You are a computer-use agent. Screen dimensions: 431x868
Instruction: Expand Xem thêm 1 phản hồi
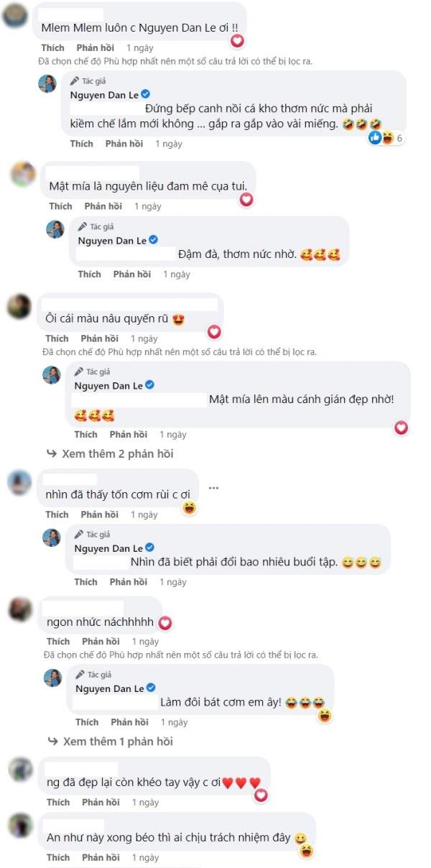(x=110, y=741)
